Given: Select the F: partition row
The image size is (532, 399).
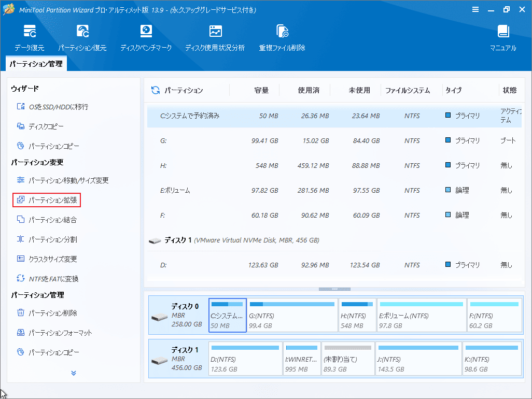Looking at the screenshot, I should click(334, 215).
